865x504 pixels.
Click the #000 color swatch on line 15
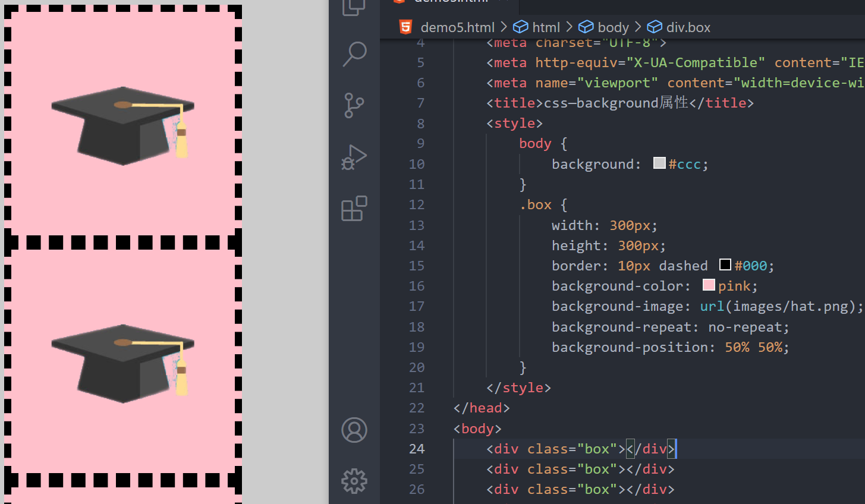click(725, 264)
